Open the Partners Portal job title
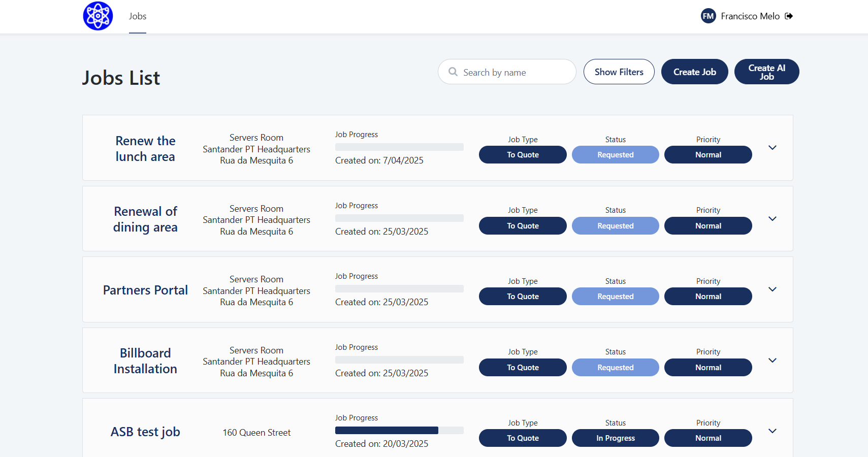Viewport: 868px width, 457px height. pyautogui.click(x=145, y=290)
